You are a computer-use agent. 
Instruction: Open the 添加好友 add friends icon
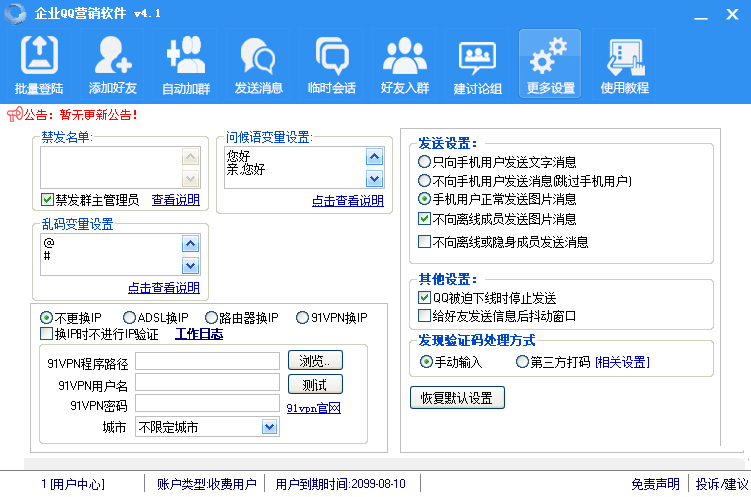[112, 64]
